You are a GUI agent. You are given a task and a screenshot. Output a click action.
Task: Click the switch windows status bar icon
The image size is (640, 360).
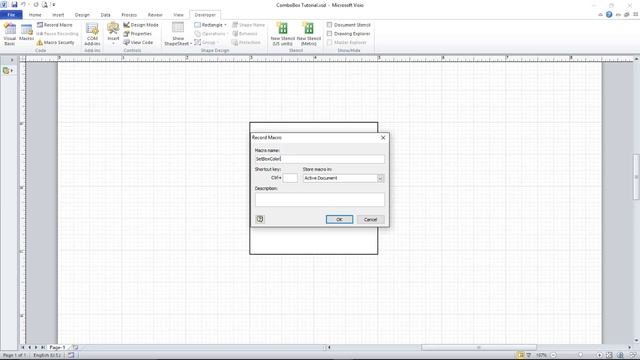[632, 355]
